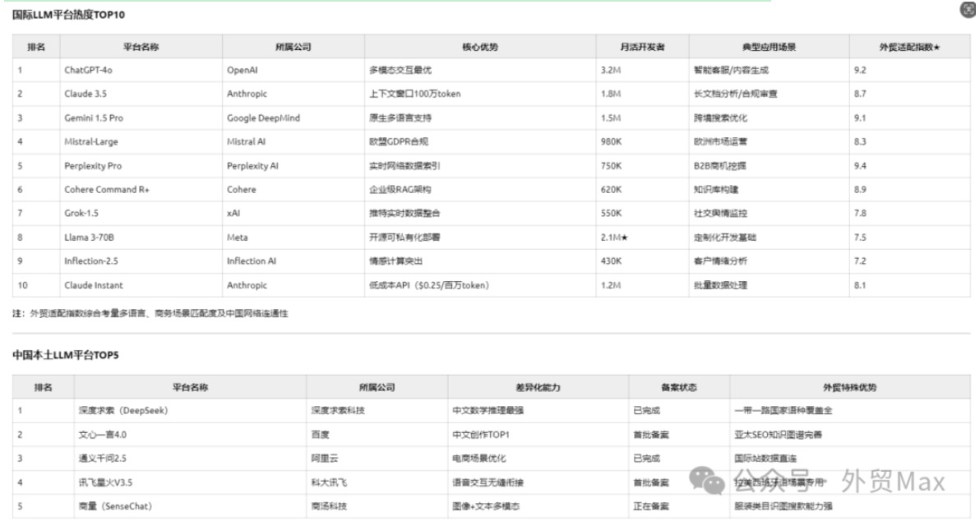980x521 pixels.
Task: Click the 低成本API pricing cell
Action: [430, 285]
